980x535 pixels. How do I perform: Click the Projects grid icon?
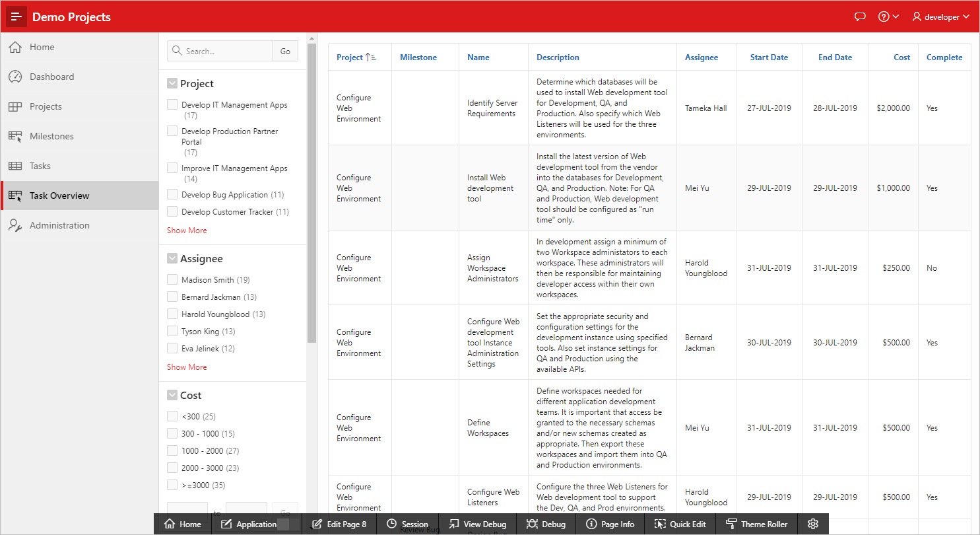click(15, 106)
